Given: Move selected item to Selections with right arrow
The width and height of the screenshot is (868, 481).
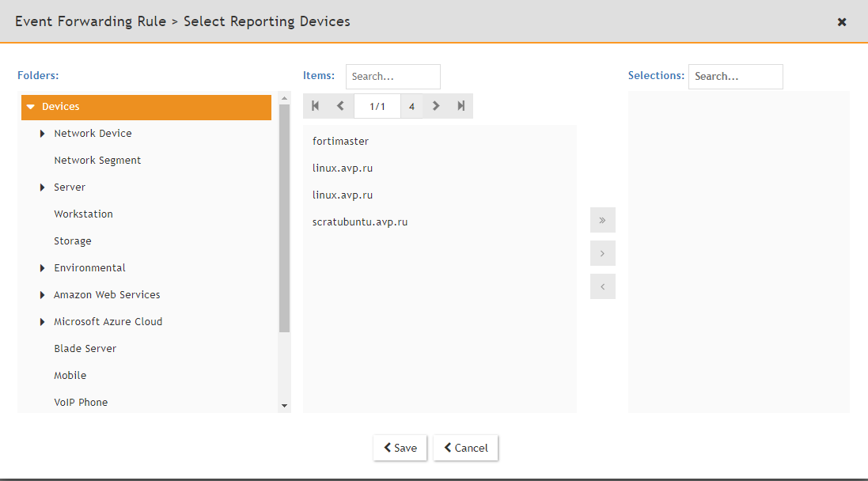Looking at the screenshot, I should pyautogui.click(x=602, y=253).
